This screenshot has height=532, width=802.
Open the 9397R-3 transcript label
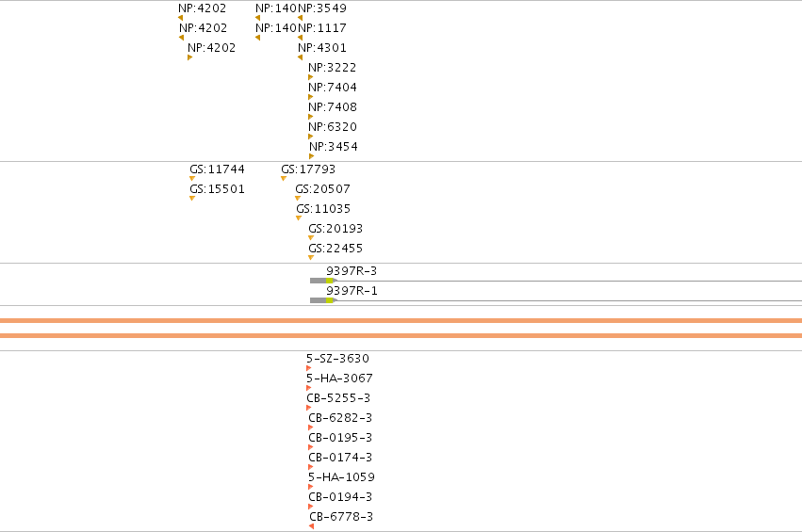click(352, 271)
